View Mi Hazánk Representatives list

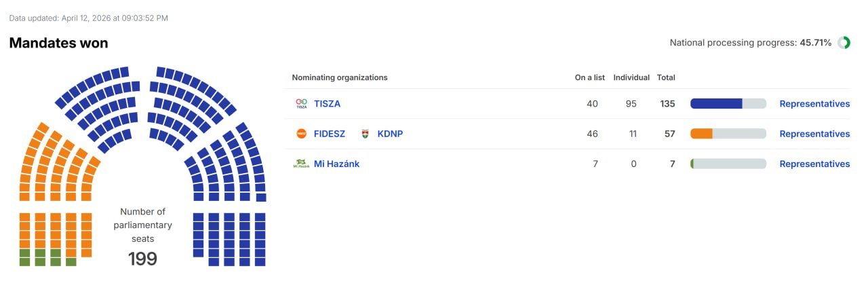coord(814,164)
